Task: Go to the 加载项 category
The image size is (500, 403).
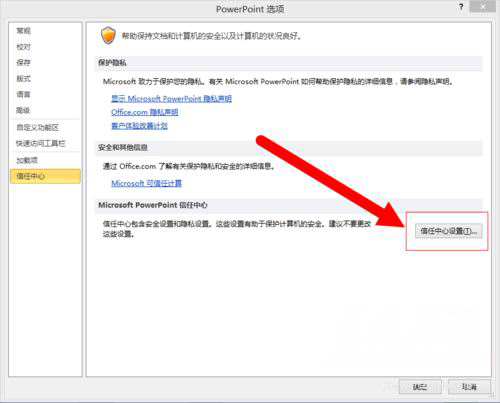Action: coord(27,160)
